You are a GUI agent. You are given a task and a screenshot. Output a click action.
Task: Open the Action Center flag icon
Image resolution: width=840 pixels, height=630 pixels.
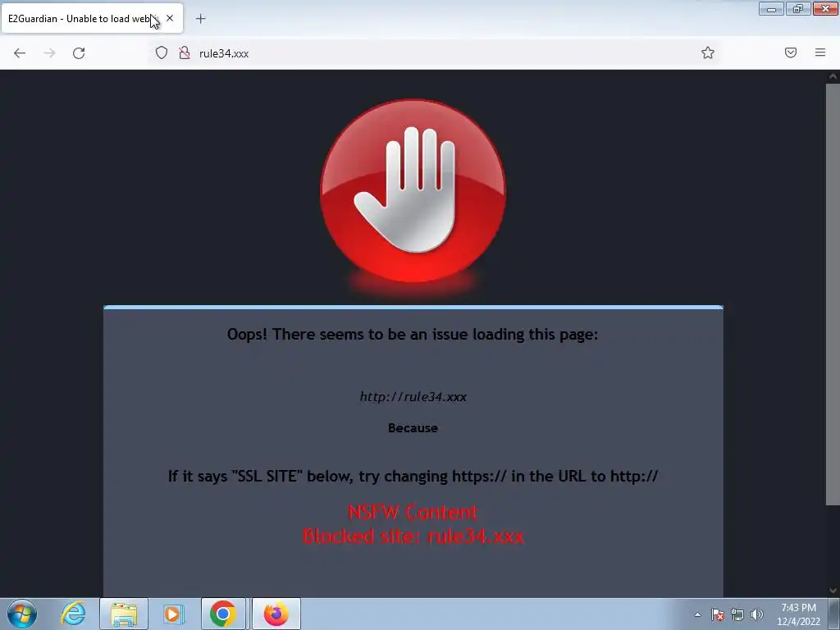point(718,614)
